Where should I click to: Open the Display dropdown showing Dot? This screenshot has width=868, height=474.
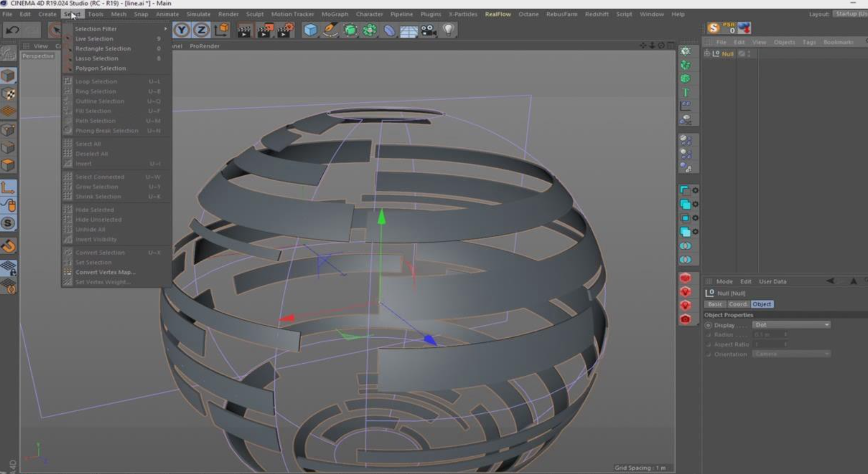click(x=791, y=325)
